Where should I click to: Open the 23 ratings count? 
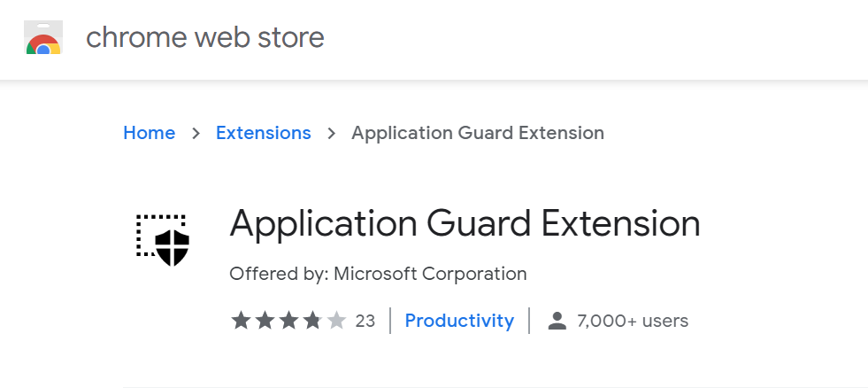click(365, 321)
